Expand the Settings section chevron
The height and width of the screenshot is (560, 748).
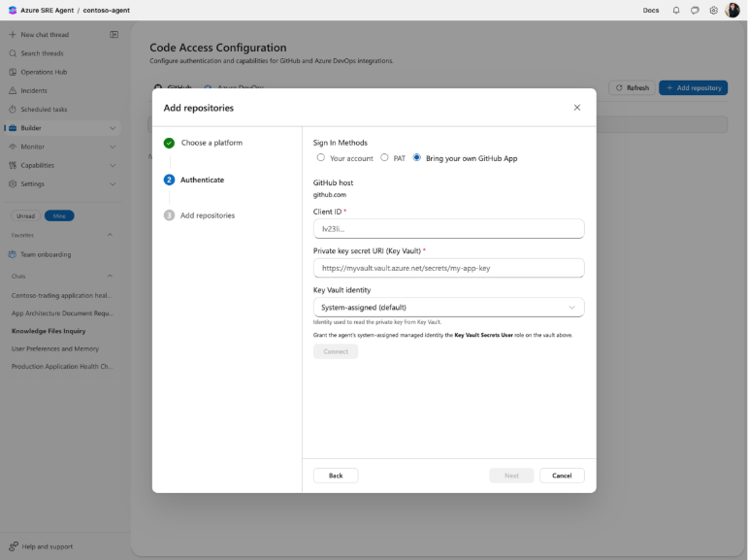(x=113, y=183)
